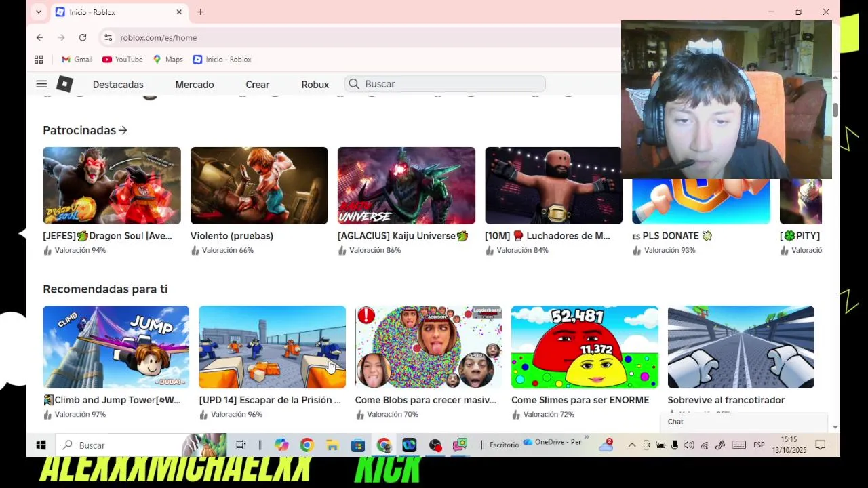Screen dimensions: 868x488
Task: Open the Destacadas menu
Action: tap(118, 85)
